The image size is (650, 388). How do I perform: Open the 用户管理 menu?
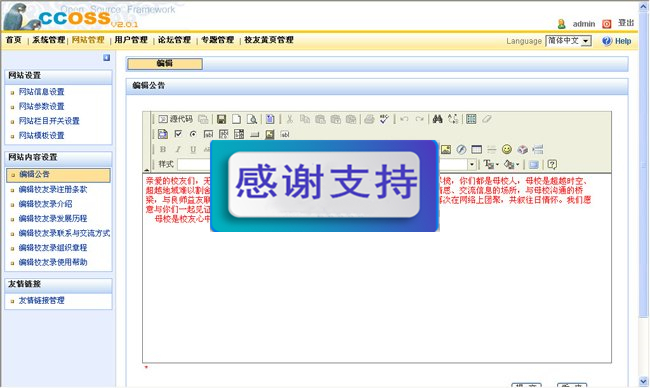[131, 40]
